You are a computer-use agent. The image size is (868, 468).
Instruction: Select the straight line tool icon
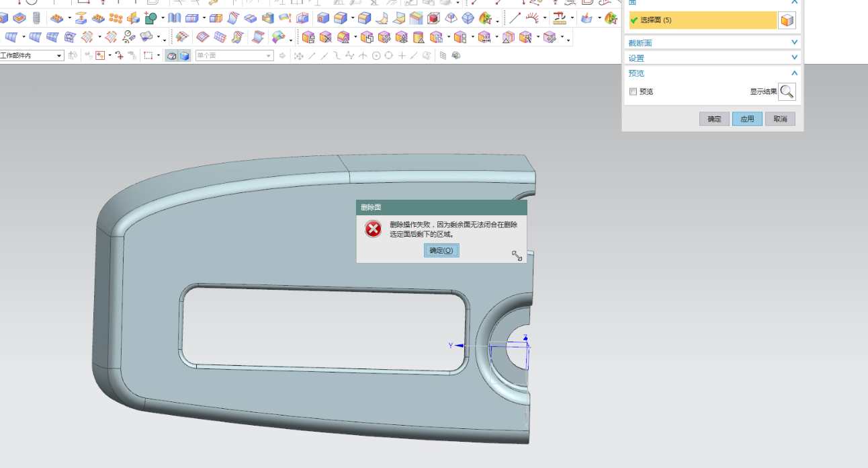click(x=515, y=18)
